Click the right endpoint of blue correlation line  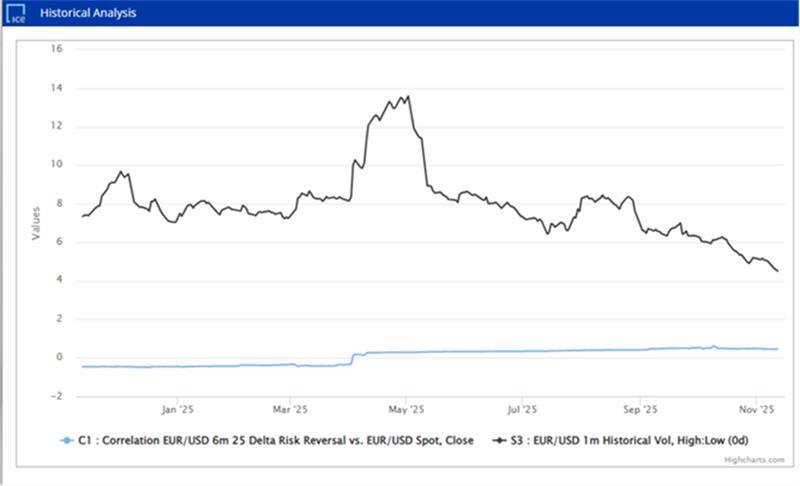pos(778,349)
